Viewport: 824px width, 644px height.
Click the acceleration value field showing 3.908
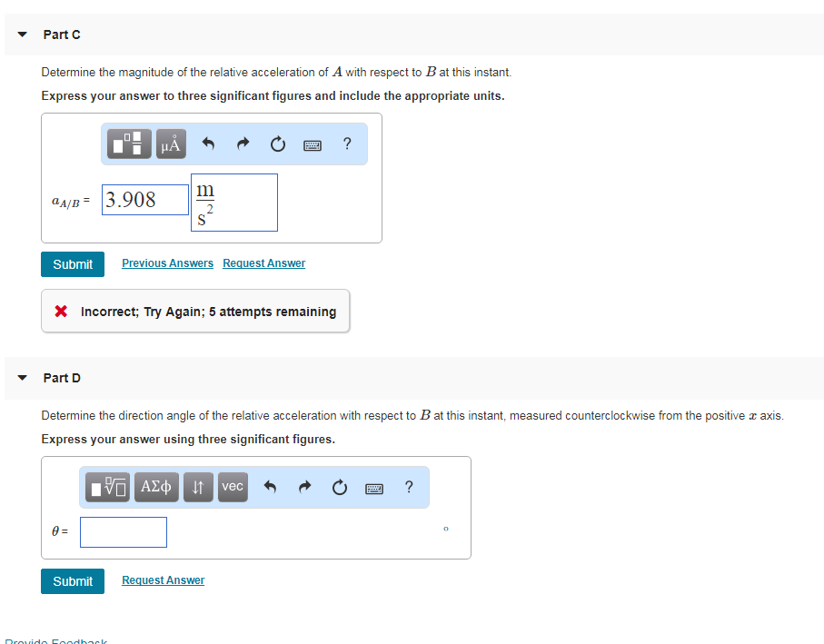[x=145, y=200]
